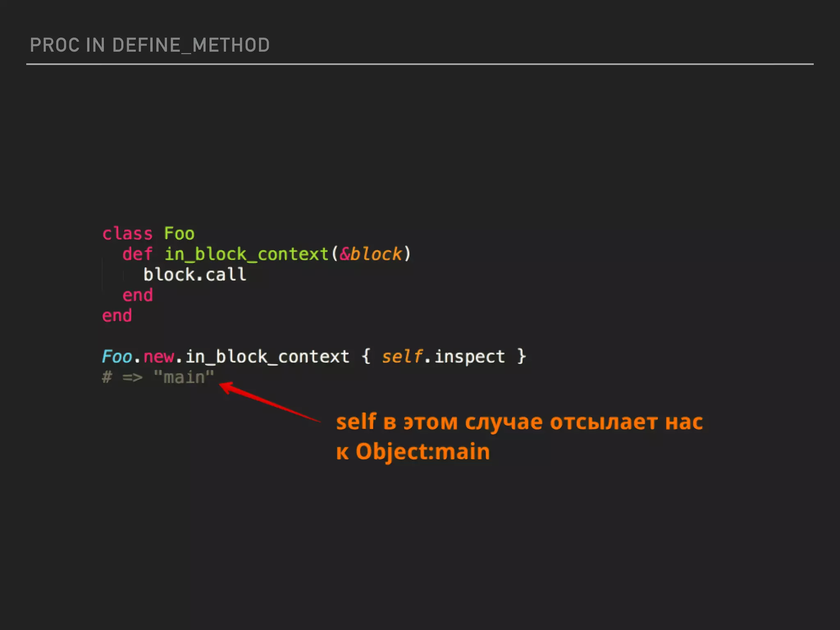This screenshot has width=840, height=630.
Task: Click the indented 'end' under block.call
Action: click(138, 295)
